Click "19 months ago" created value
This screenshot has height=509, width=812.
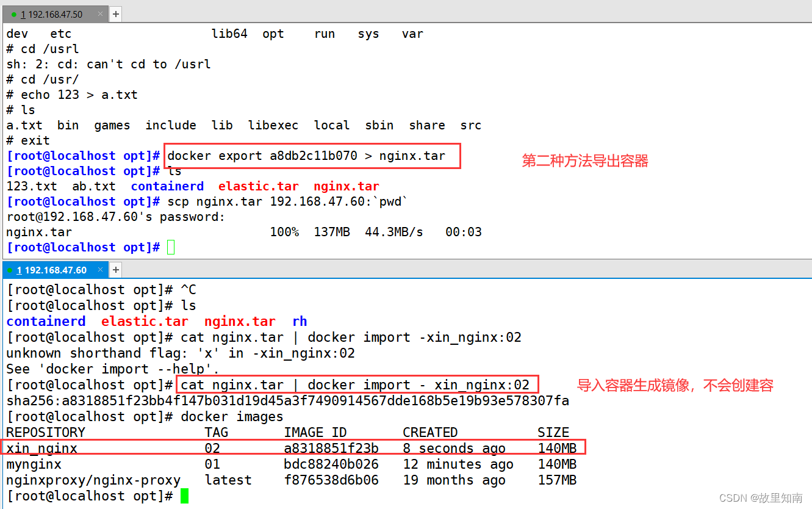coord(454,480)
